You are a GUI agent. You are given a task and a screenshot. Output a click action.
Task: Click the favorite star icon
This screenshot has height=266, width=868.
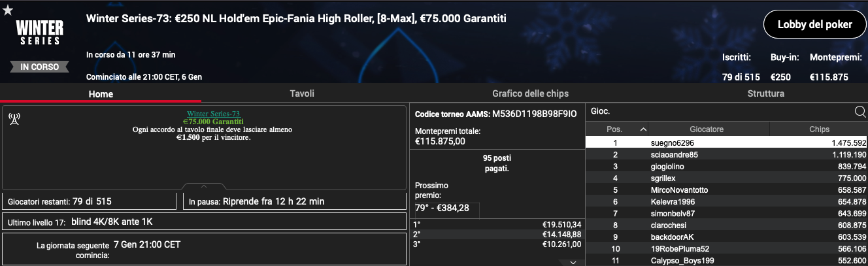[7, 9]
